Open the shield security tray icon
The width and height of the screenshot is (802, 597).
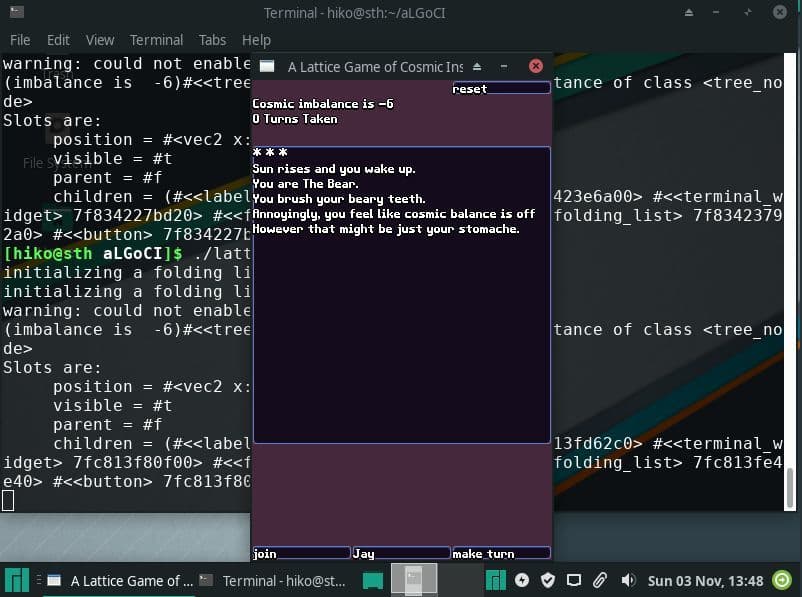[x=548, y=580]
